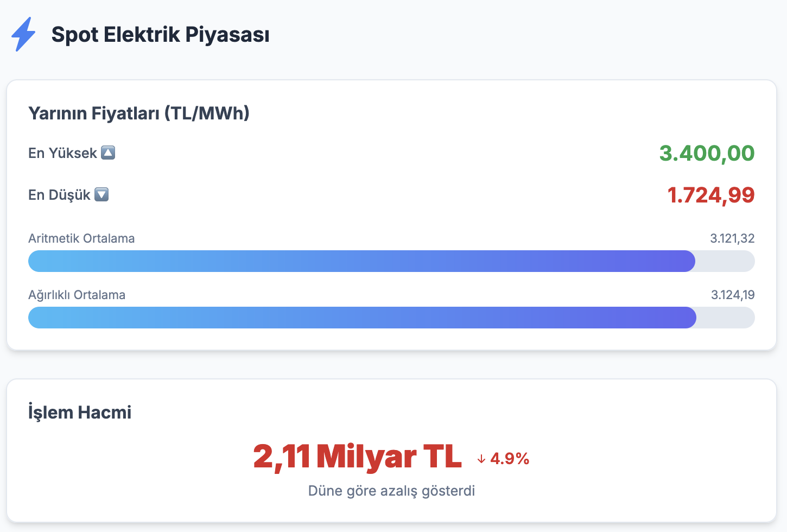
Task: Click the En Yüksek label
Action: coord(62,153)
